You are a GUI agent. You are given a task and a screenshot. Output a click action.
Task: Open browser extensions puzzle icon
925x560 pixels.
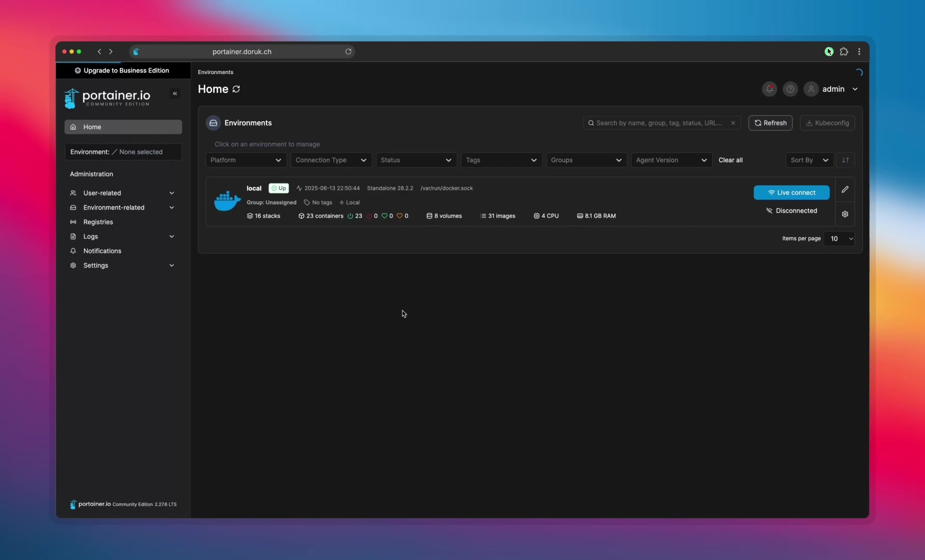(x=844, y=51)
